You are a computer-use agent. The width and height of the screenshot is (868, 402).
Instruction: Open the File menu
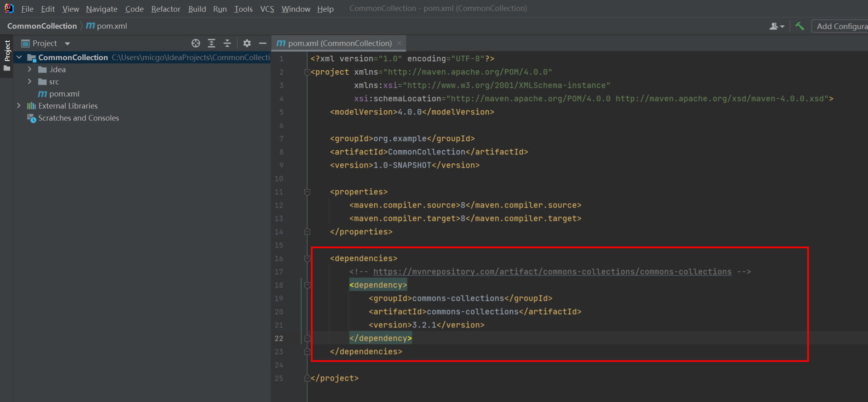(x=27, y=8)
